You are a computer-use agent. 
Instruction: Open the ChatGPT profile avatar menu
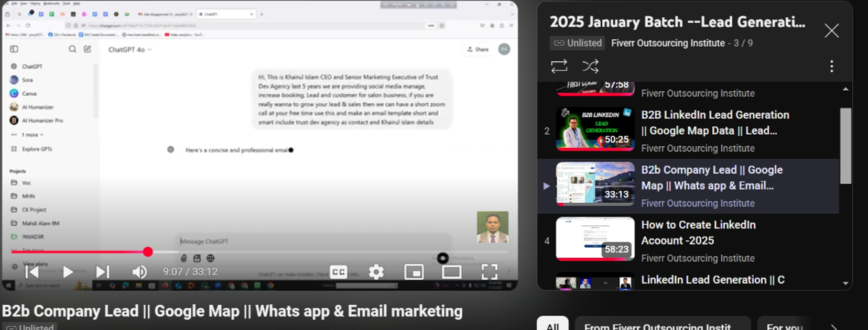pos(504,49)
